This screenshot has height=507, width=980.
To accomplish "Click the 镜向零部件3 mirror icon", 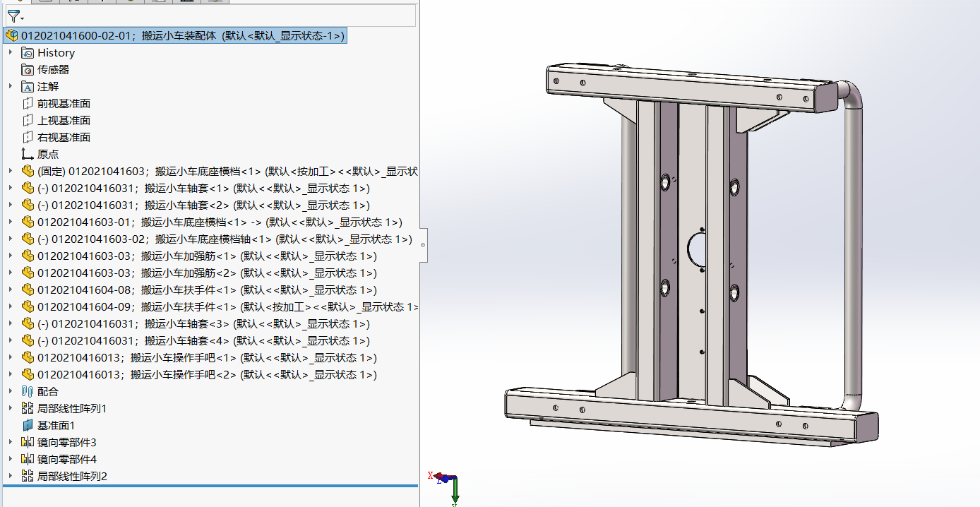I will [28, 443].
